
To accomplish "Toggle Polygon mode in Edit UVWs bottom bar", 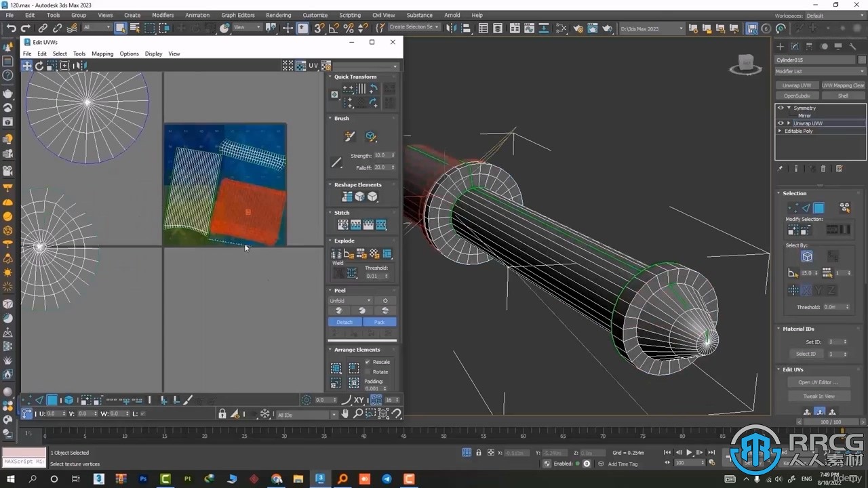I will [x=52, y=400].
